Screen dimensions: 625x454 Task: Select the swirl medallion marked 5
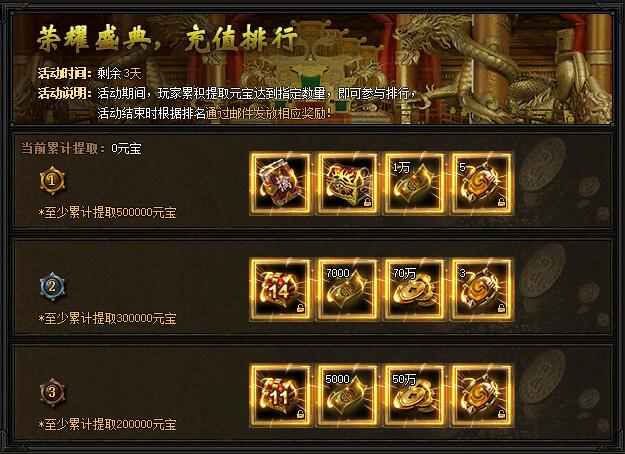click(482, 184)
